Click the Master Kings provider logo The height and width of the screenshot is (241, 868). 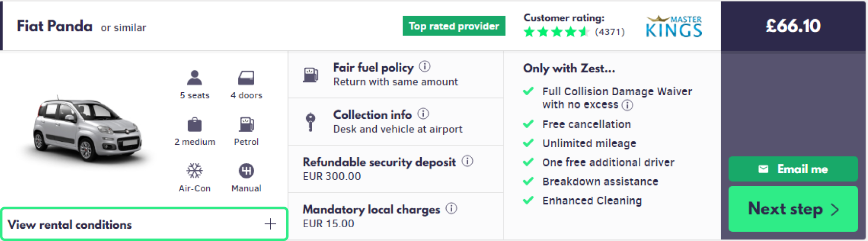[674, 27]
